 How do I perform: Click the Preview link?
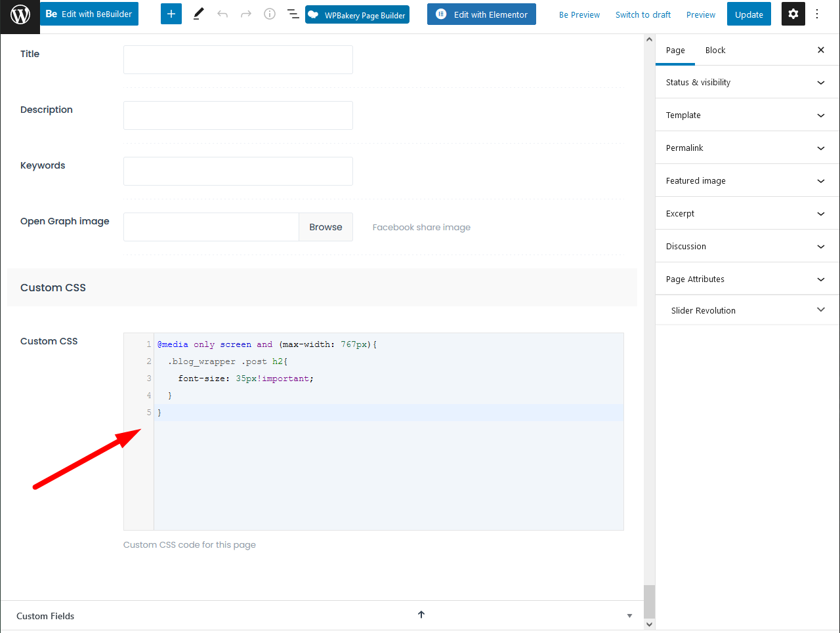point(701,14)
